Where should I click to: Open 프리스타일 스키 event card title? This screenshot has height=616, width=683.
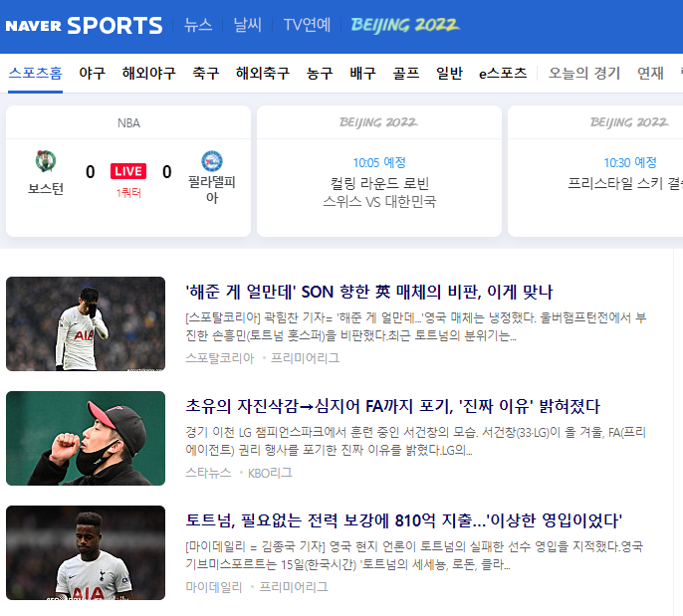click(625, 183)
